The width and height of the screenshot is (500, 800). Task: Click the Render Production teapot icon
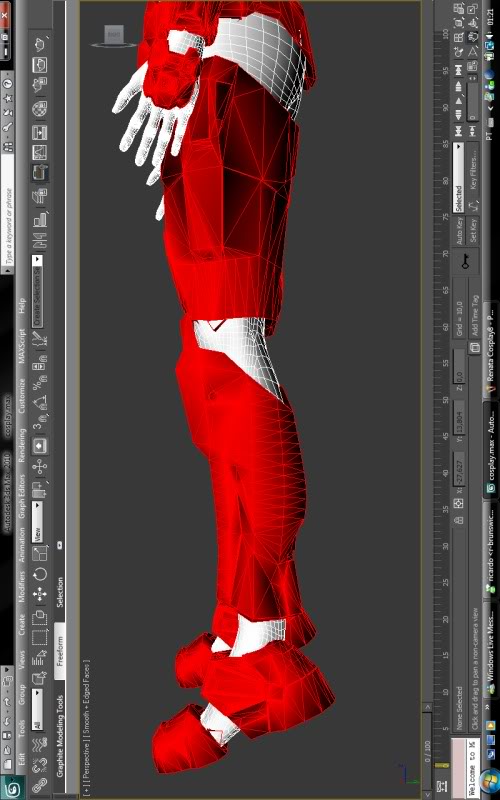tap(39, 45)
